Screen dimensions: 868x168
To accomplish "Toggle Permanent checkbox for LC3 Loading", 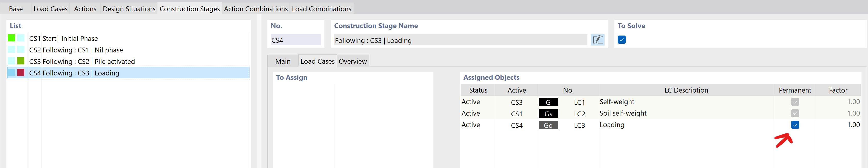I will (x=795, y=125).
